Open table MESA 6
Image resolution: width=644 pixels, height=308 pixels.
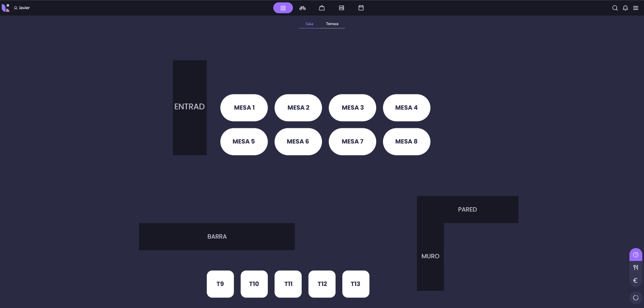[x=298, y=141]
